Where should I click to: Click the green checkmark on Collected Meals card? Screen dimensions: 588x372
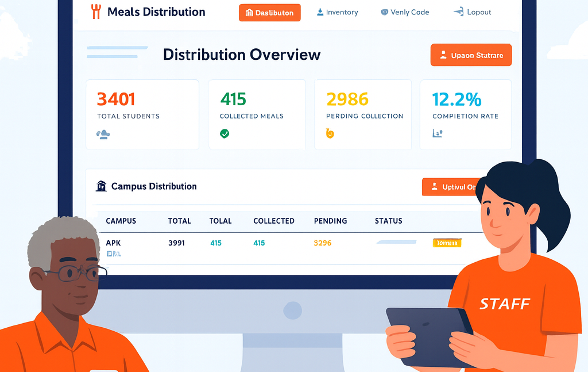pos(225,133)
